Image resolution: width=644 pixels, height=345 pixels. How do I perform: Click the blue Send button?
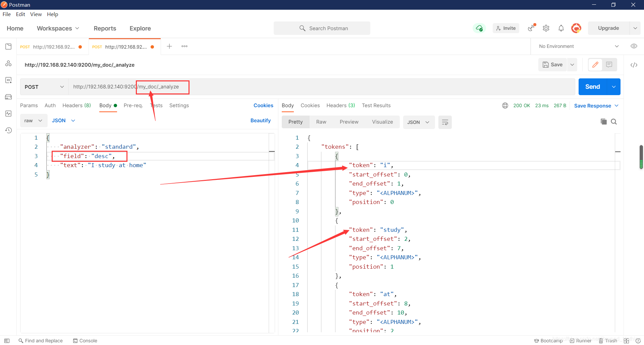[593, 87]
